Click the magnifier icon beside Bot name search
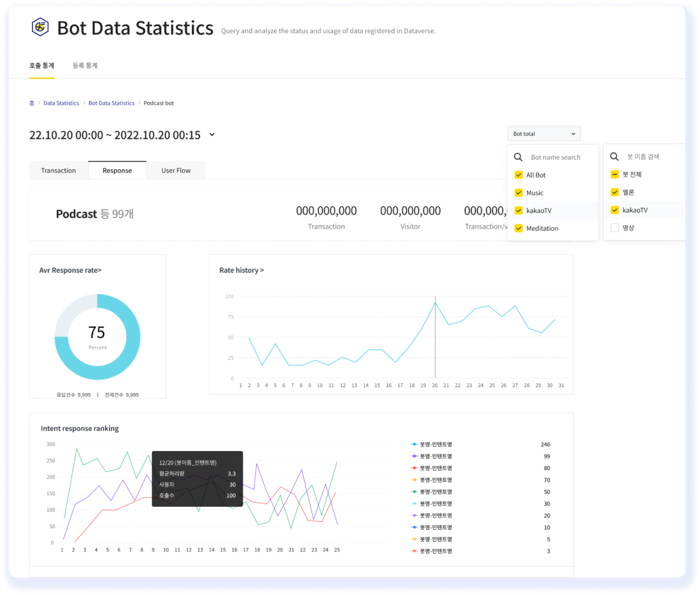This screenshot has height=595, width=700. point(518,157)
